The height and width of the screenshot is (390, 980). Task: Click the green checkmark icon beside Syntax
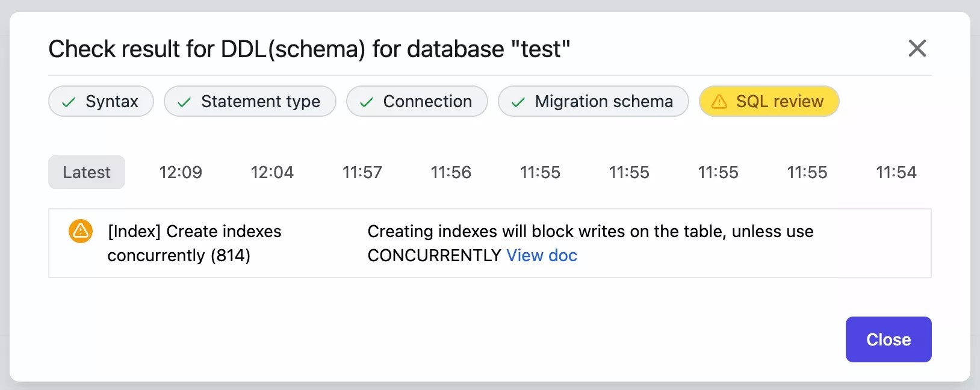[69, 102]
